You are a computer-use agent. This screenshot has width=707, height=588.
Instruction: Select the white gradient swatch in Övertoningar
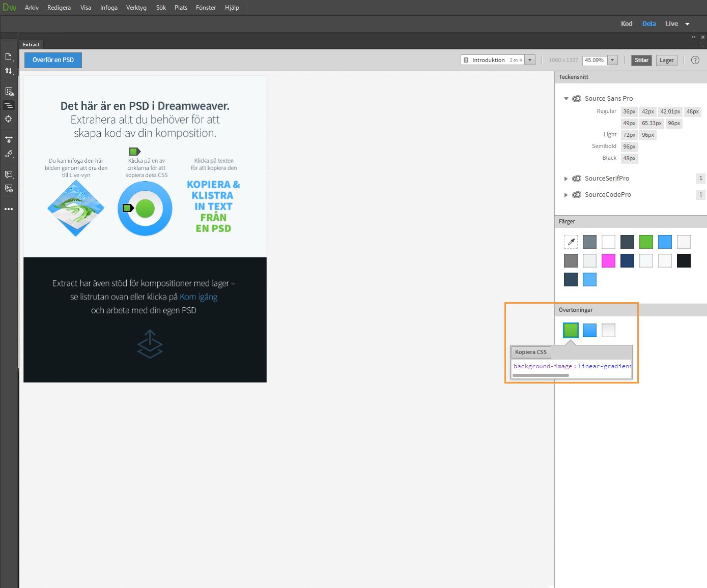[x=608, y=331]
